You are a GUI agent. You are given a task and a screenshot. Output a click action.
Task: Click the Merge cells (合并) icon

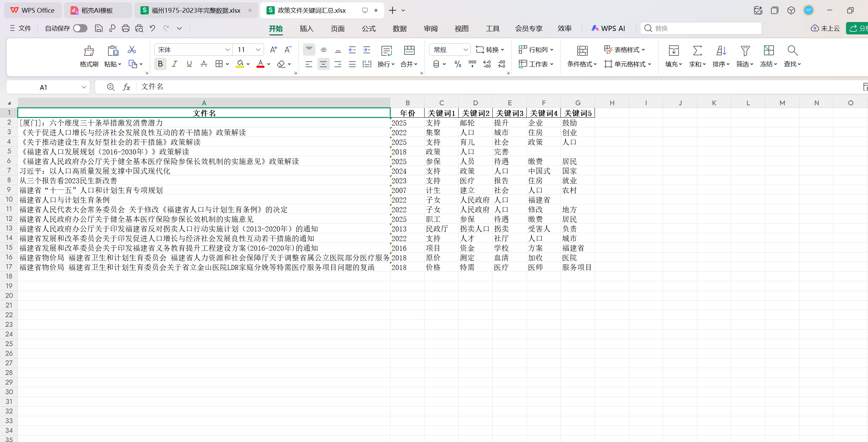pos(409,51)
